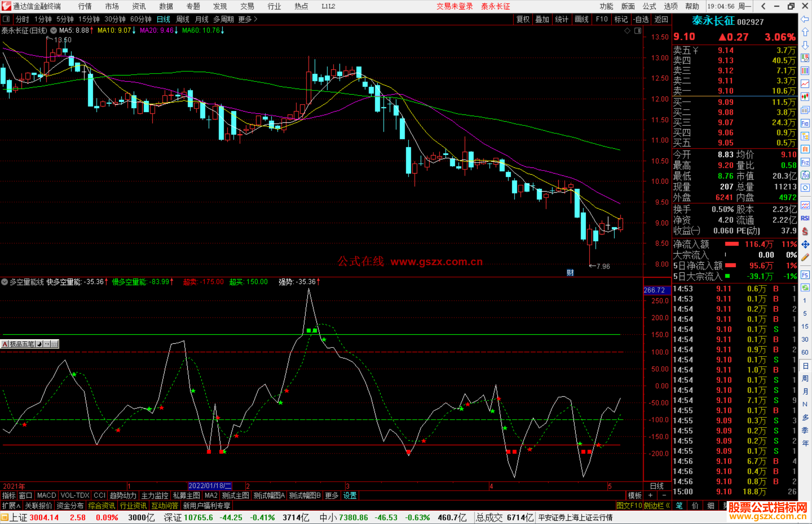Select monthly 月 period in sidebar
Viewport: 812px width, 524px height.
(x=805, y=391)
